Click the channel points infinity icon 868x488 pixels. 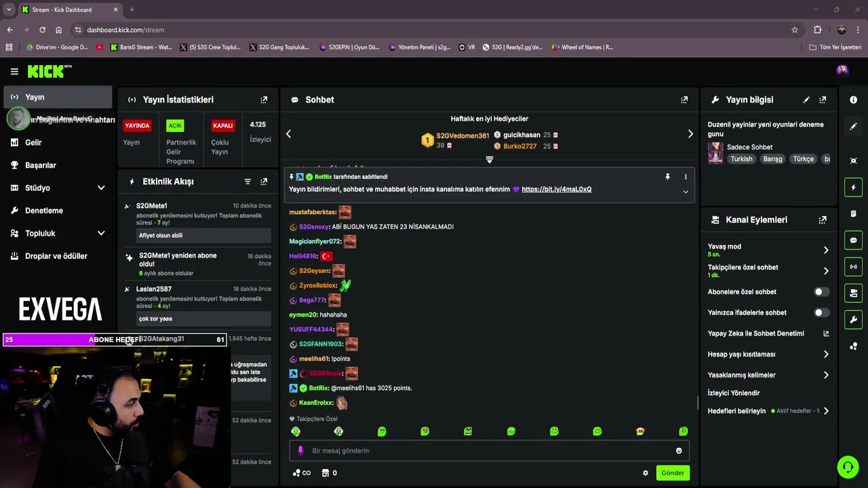tap(302, 473)
